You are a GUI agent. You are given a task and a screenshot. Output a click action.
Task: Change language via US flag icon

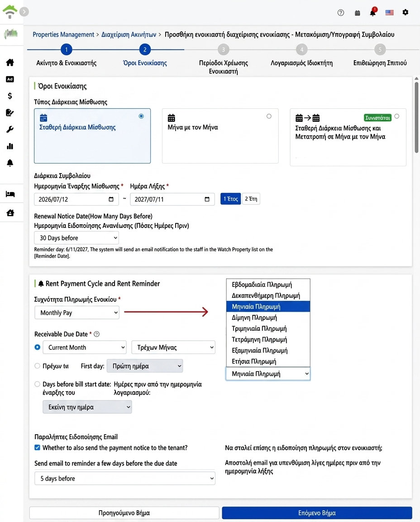[389, 13]
